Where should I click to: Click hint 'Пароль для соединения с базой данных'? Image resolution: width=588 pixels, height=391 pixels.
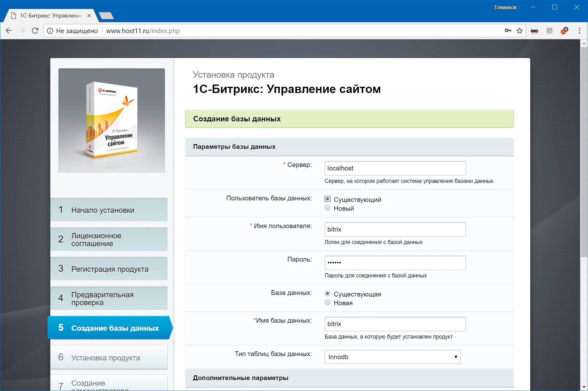(x=376, y=276)
